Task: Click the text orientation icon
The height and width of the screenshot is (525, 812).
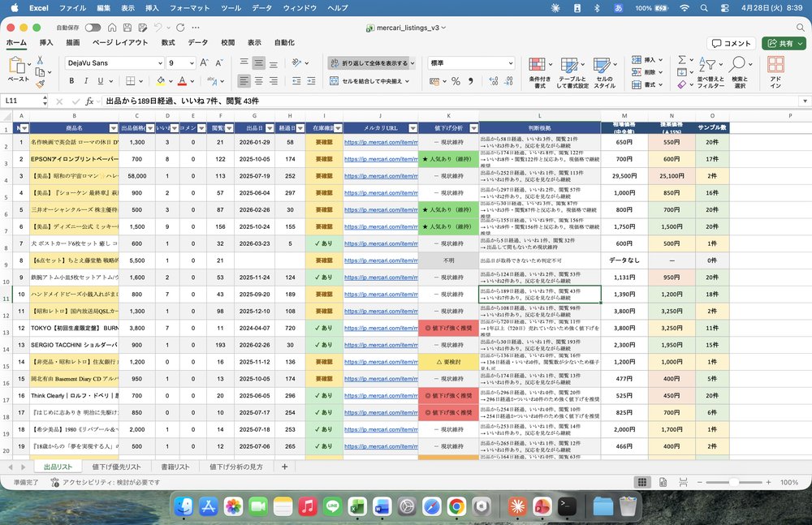Action: [x=296, y=62]
